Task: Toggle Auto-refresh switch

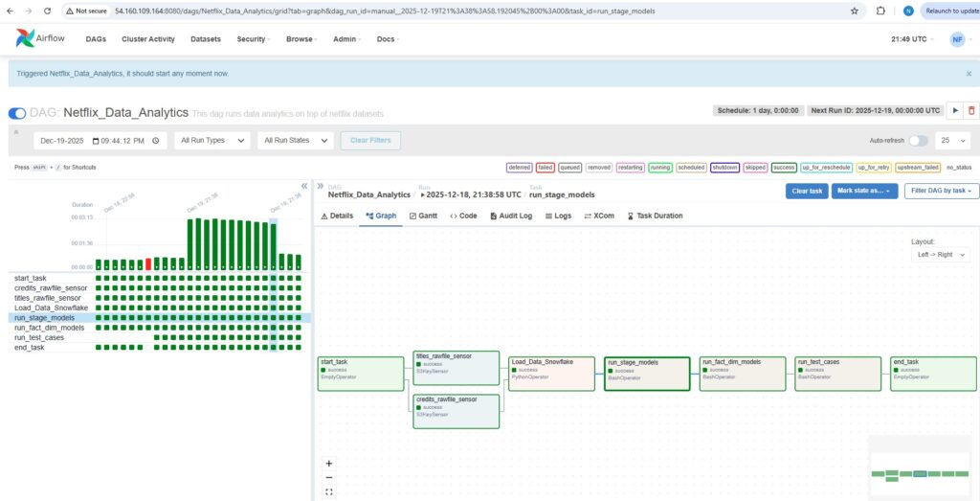Action: (x=918, y=141)
